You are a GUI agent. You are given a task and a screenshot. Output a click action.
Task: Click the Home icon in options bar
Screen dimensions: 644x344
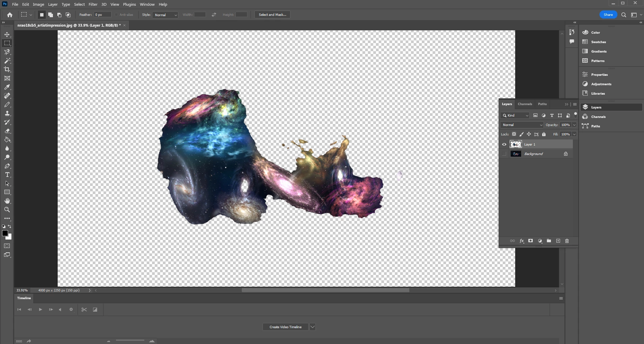[10, 14]
